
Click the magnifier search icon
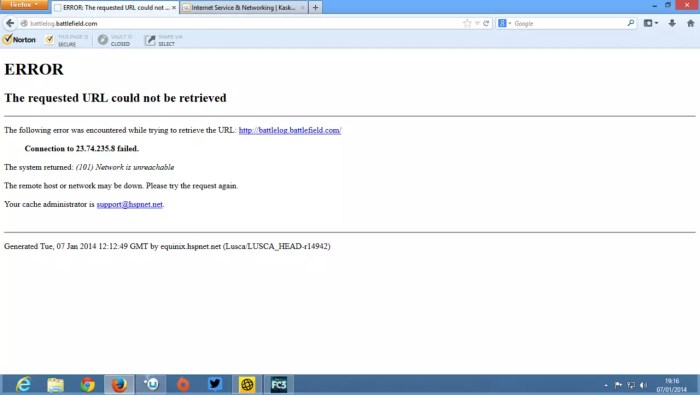click(630, 23)
